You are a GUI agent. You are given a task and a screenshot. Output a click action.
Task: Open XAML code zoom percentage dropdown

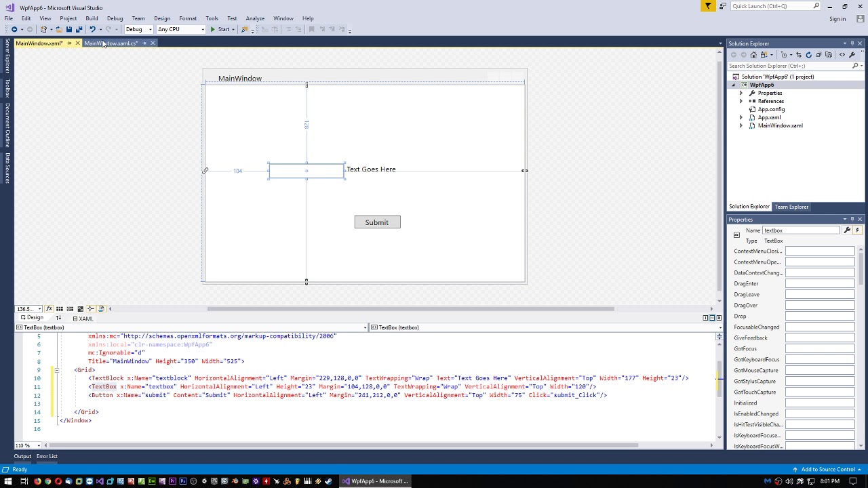coord(29,445)
